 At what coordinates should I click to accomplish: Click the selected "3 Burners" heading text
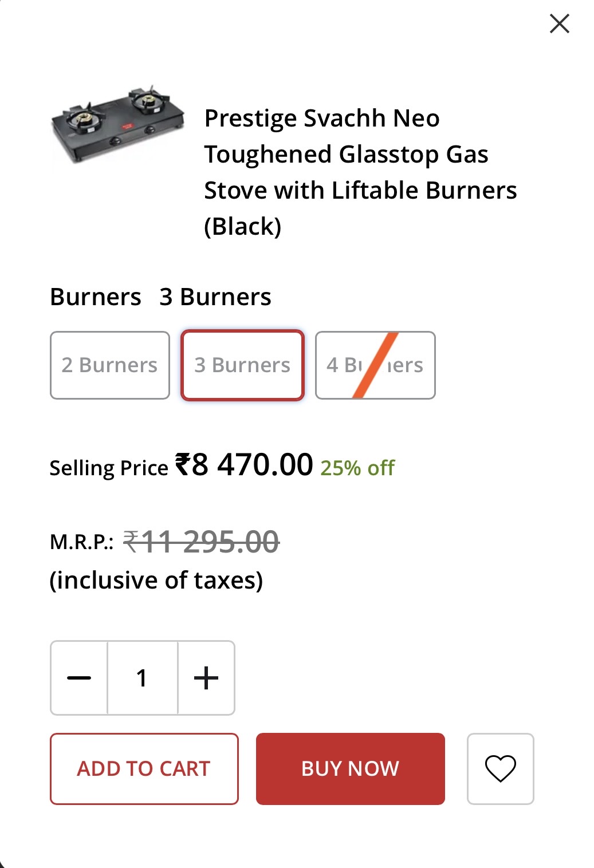pyautogui.click(x=215, y=297)
